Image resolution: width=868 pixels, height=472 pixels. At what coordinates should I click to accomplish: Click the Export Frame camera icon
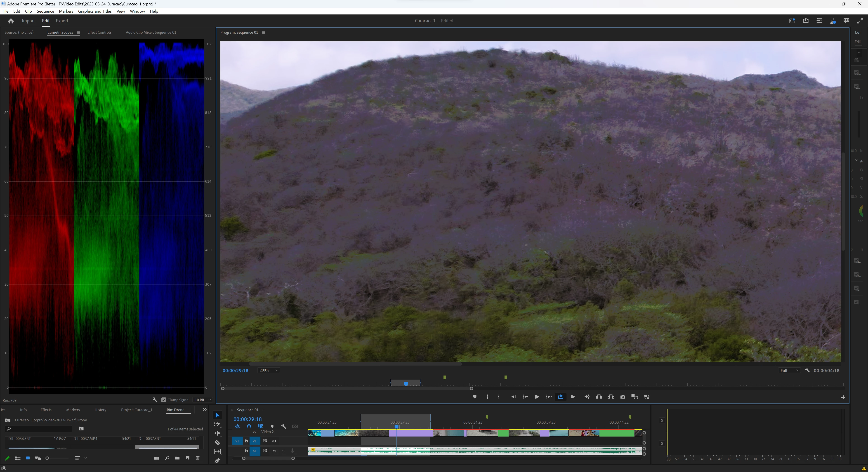(x=623, y=397)
